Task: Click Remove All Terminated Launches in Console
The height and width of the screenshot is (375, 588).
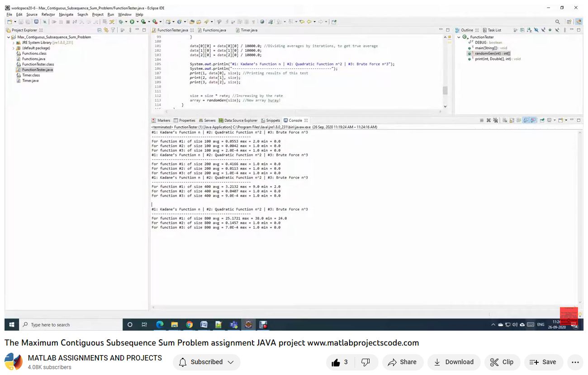Action: tap(496, 120)
